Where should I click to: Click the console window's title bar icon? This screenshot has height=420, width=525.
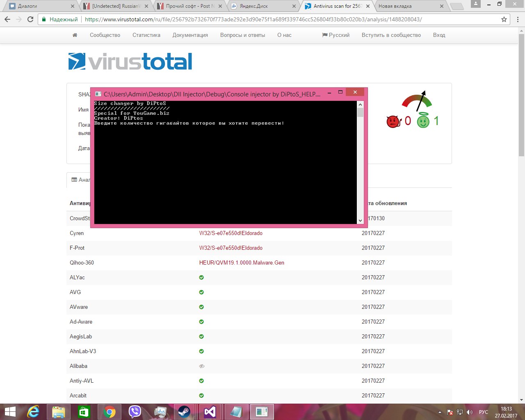(98, 94)
